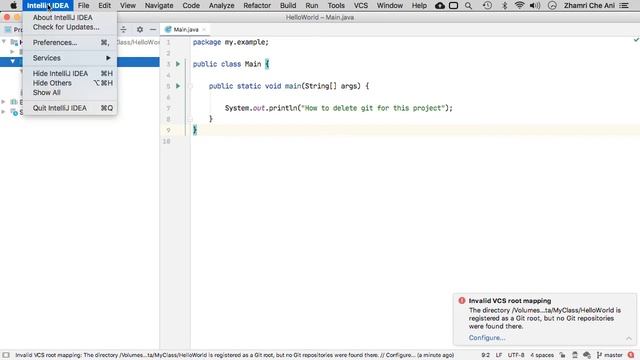Open the Analyze menu
Screen dimensions: 640x360
click(x=221, y=5)
